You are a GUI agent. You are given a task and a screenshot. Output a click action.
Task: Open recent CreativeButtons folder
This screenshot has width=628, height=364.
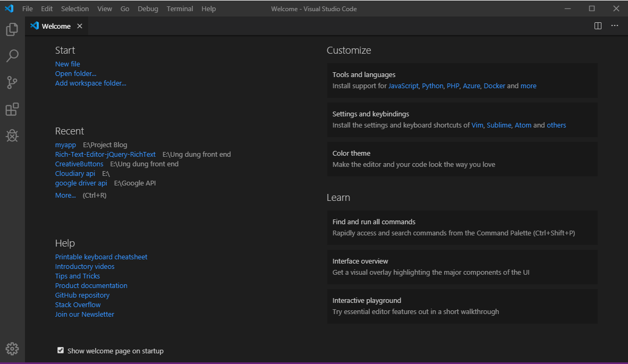79,164
